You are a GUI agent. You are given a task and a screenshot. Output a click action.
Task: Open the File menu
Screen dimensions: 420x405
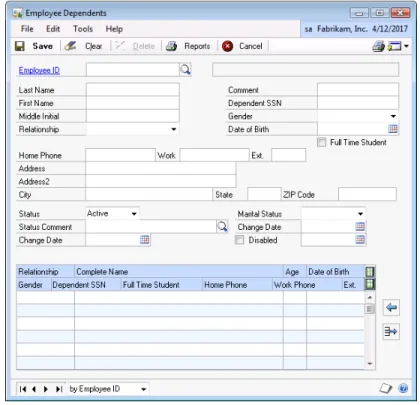point(27,29)
